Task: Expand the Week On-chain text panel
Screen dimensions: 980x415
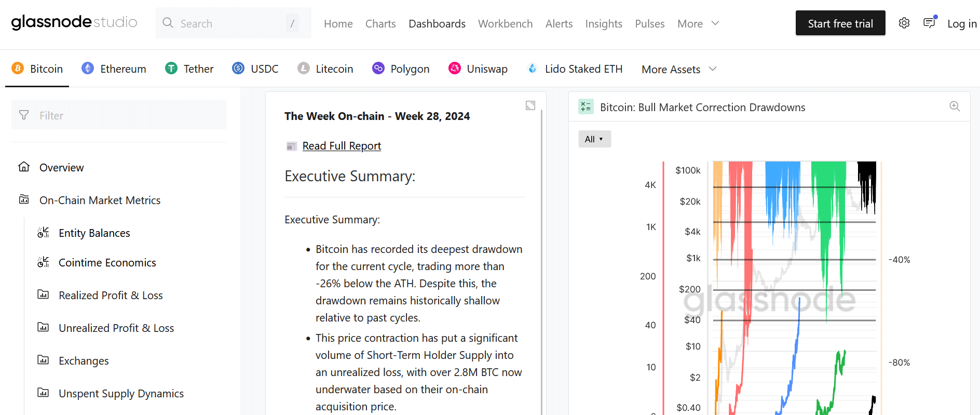Action: 530,105
